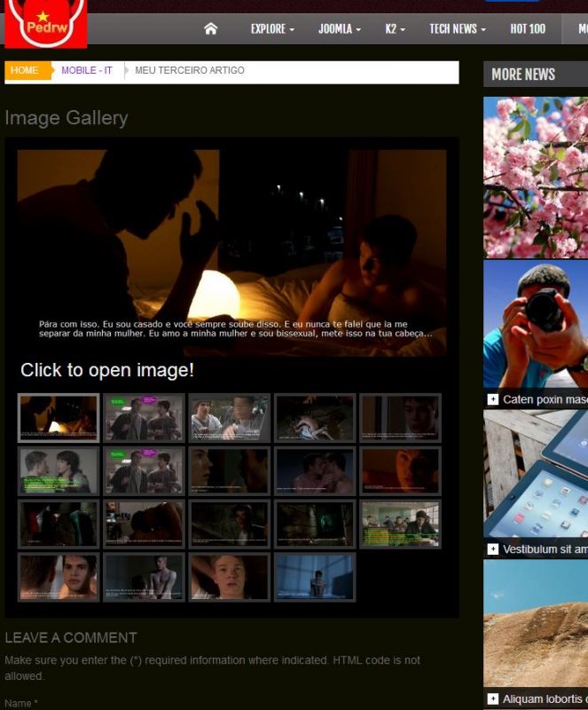Click the Image Gallery heading
The image size is (588, 710).
67,118
